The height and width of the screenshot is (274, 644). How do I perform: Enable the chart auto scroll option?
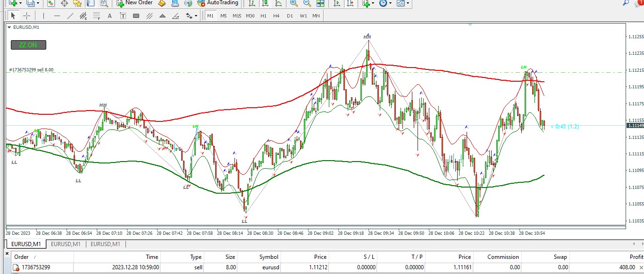pyautogui.click(x=337, y=3)
